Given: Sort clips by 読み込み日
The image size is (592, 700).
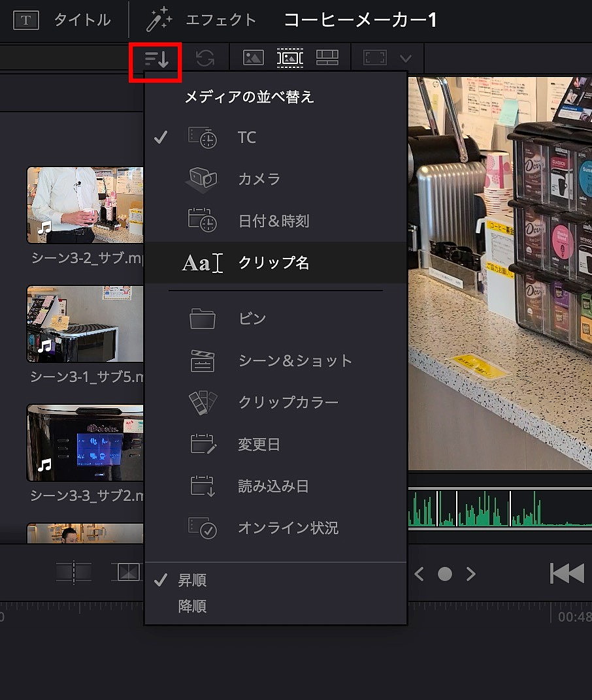Looking at the screenshot, I should point(272,486).
